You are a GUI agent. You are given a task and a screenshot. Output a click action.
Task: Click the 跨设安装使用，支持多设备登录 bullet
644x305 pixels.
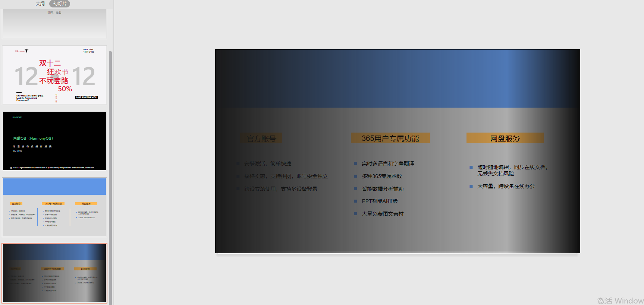pyautogui.click(x=281, y=189)
